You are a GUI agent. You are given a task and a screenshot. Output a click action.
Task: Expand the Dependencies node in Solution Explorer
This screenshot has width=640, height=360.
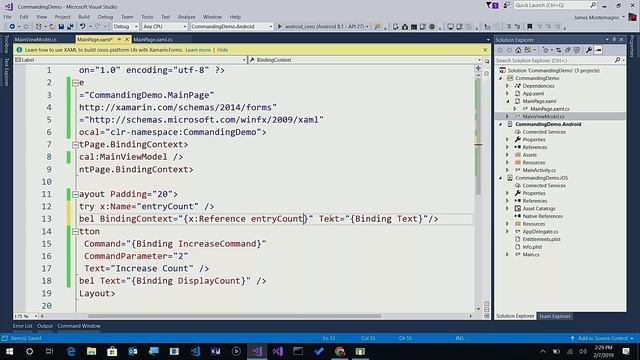507,86
